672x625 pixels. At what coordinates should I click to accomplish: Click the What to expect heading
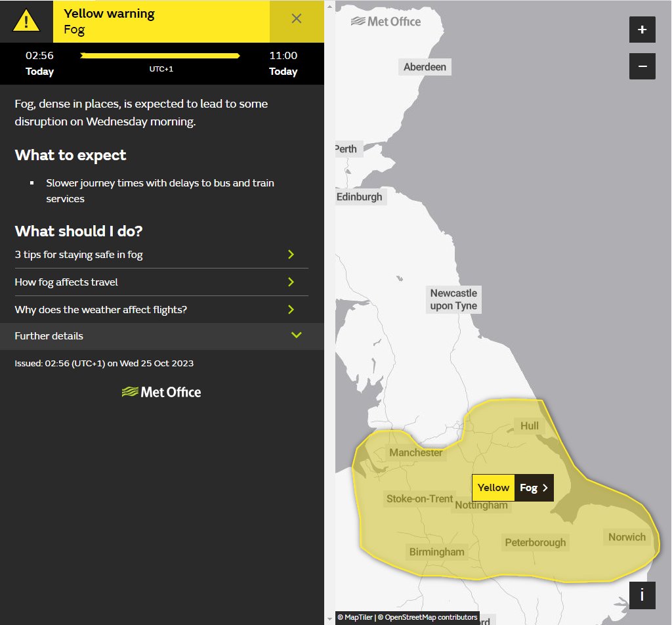[70, 155]
